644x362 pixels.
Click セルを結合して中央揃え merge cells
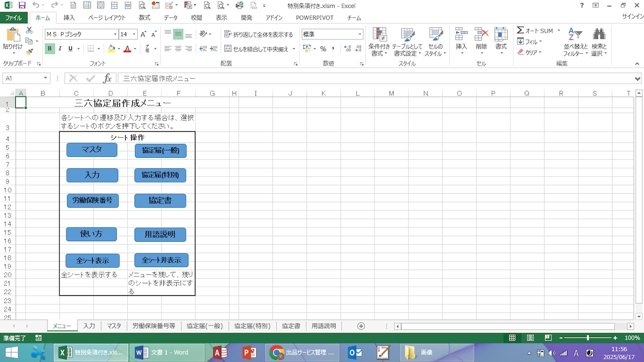257,49
